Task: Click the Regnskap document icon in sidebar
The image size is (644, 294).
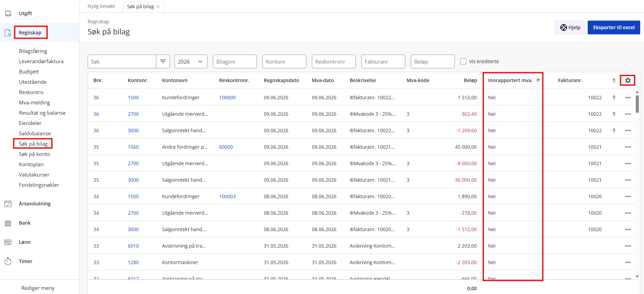Action: click(8, 33)
